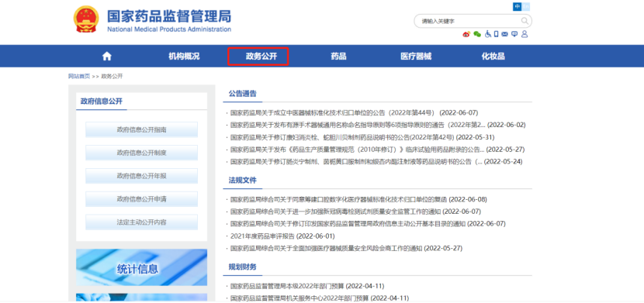Open the 法规文件 section heading
This screenshot has width=644, height=303.
click(242, 180)
